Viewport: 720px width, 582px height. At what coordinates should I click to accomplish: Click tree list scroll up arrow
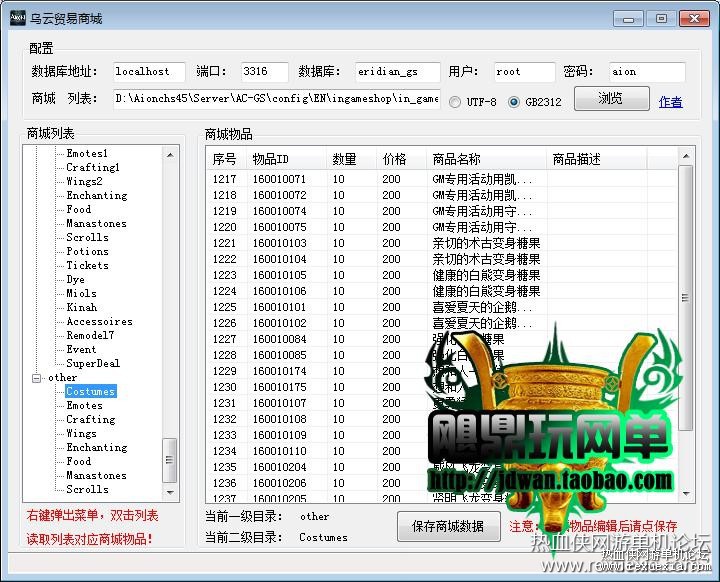tap(170, 155)
